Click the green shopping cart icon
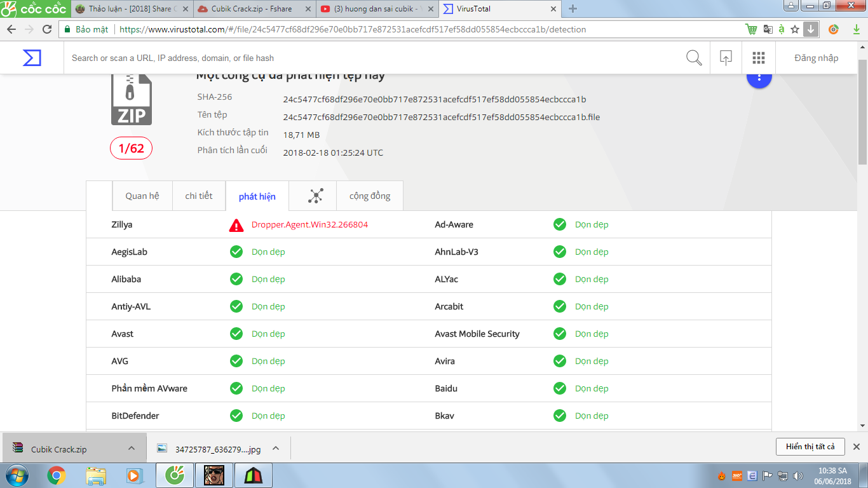Viewport: 868px width, 488px height. click(751, 29)
